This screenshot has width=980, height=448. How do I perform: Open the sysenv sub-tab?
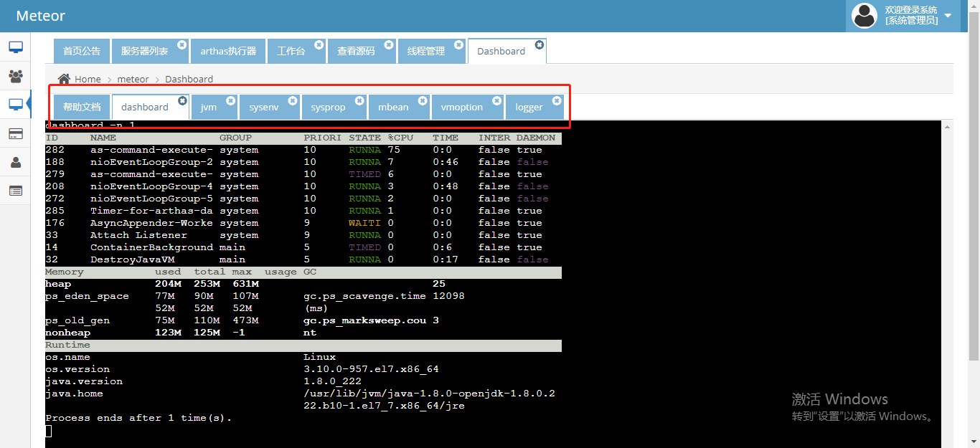(264, 106)
